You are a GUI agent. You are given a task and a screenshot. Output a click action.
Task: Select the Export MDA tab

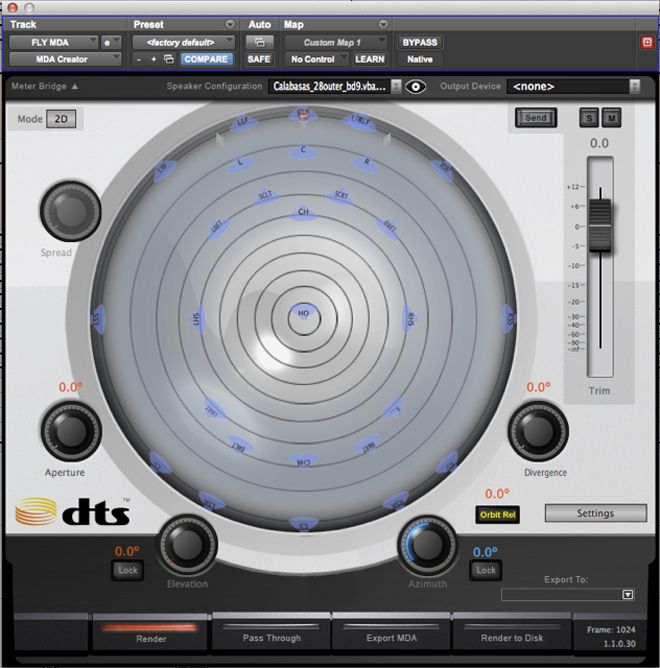(x=391, y=637)
